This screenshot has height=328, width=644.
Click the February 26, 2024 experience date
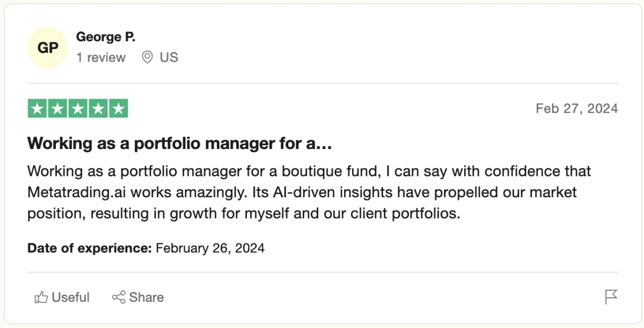tap(210, 248)
